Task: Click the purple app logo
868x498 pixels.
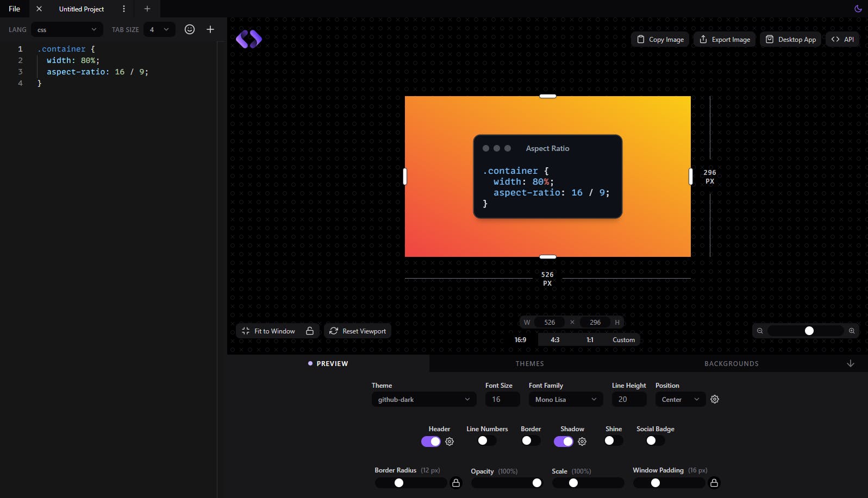Action: [x=249, y=39]
